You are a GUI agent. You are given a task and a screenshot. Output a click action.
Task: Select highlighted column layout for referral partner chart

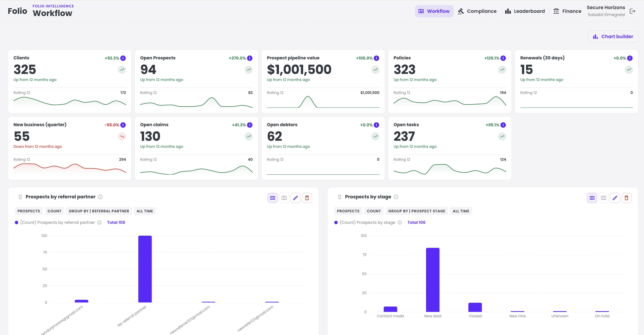pyautogui.click(x=272, y=198)
